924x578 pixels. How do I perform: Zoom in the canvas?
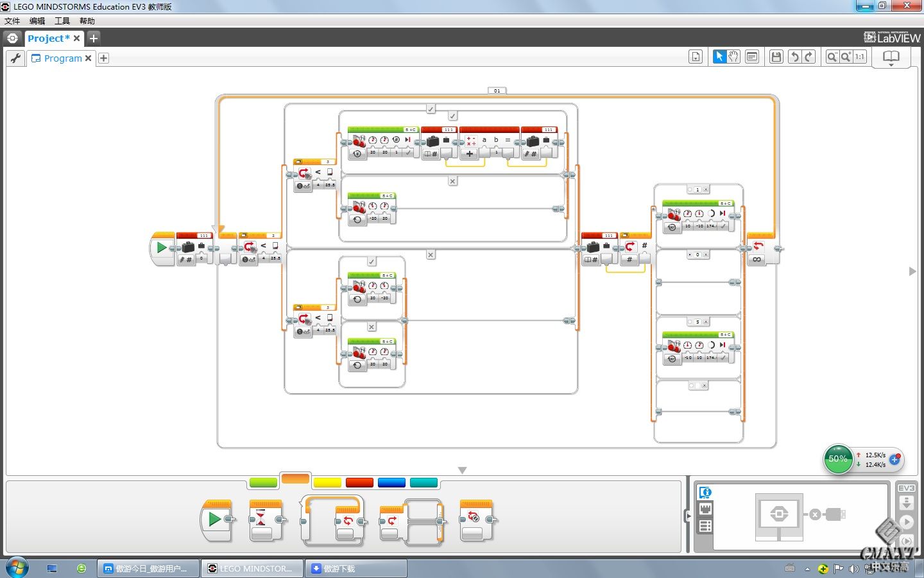click(x=846, y=57)
